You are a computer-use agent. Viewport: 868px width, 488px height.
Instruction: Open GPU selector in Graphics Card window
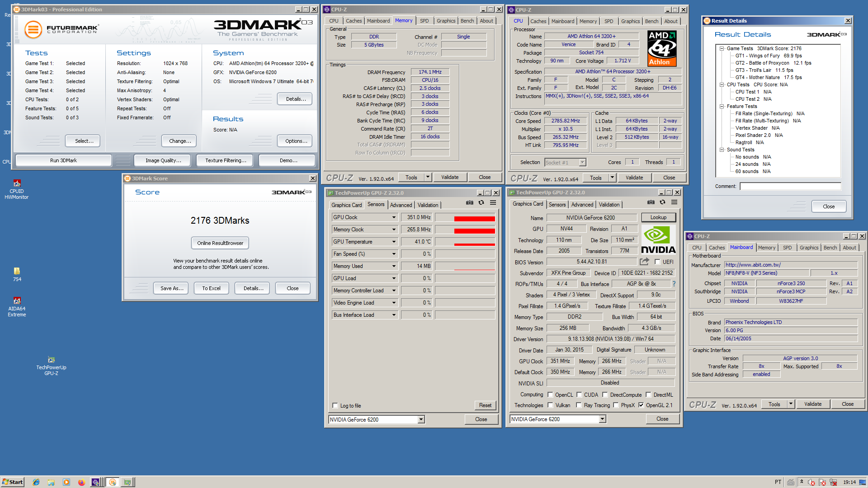pyautogui.click(x=558, y=419)
